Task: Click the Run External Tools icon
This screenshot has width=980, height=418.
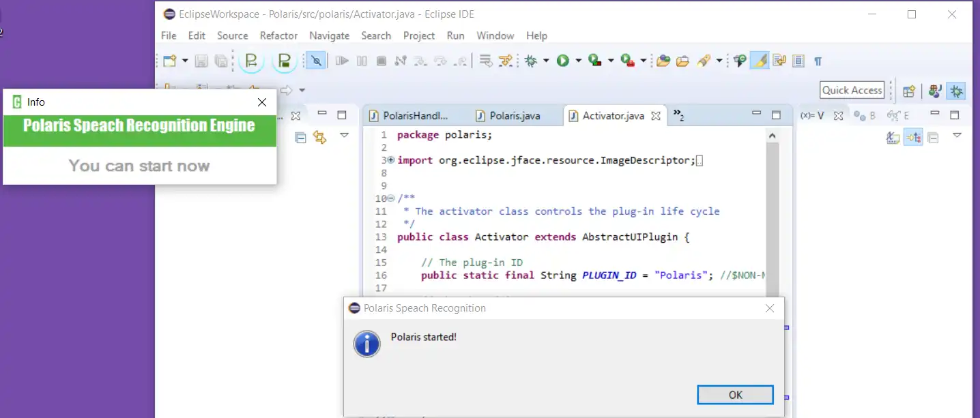Action: pyautogui.click(x=628, y=61)
